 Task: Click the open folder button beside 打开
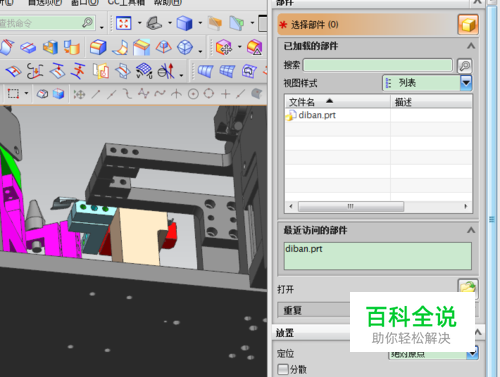(x=468, y=289)
